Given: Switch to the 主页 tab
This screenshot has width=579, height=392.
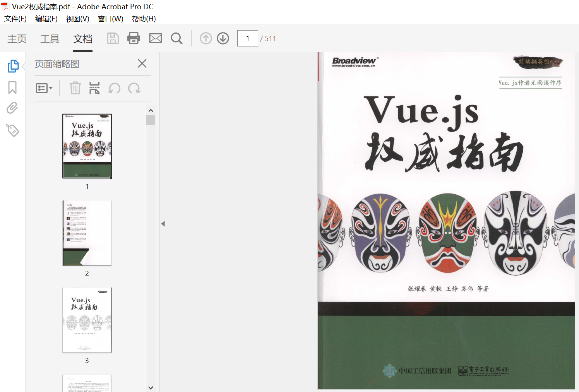Looking at the screenshot, I should pos(17,39).
